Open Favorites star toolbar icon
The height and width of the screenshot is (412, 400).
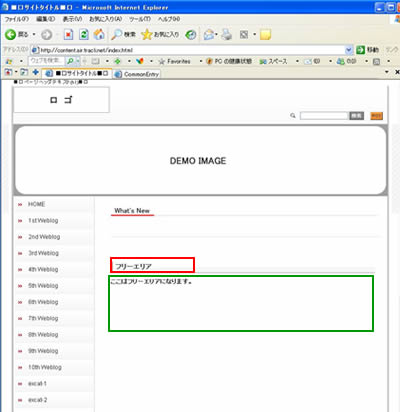coord(147,34)
